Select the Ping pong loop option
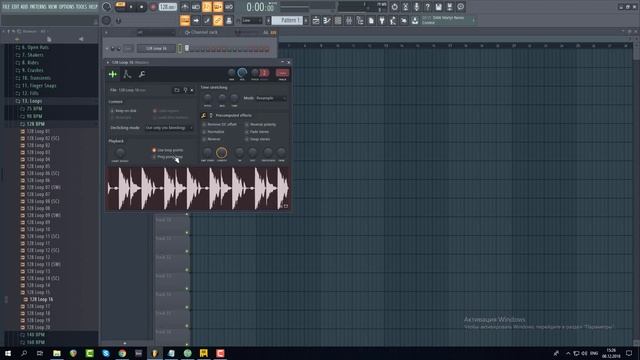The height and width of the screenshot is (360, 640). (x=167, y=157)
